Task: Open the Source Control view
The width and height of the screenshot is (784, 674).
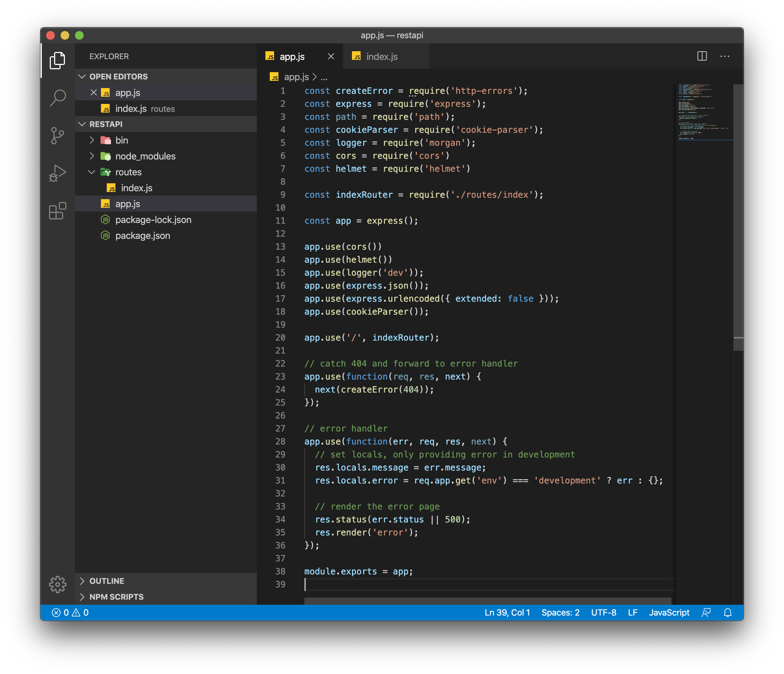Action: 57,136
